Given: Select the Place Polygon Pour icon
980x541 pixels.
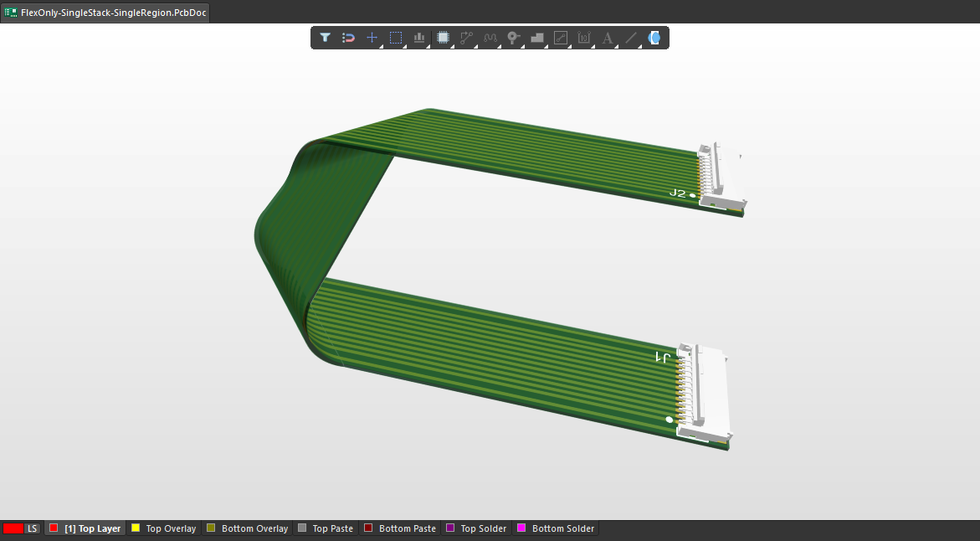Looking at the screenshot, I should [x=537, y=38].
